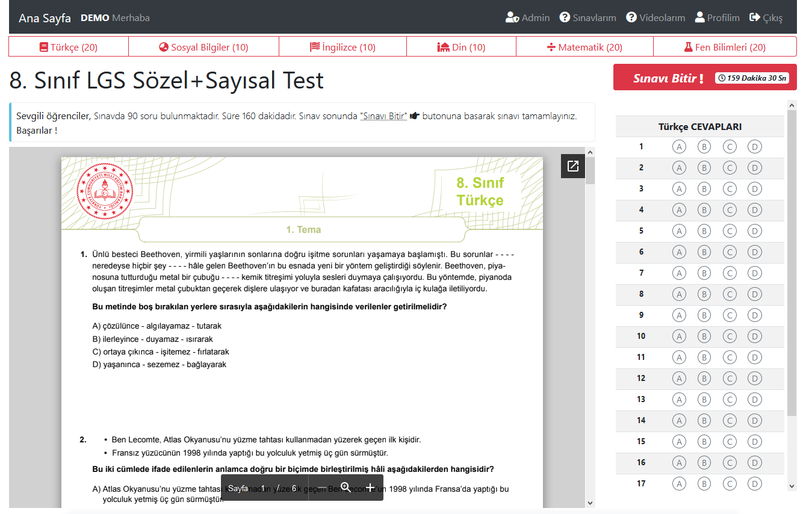This screenshot has width=812, height=514.
Task: Switch to İngilizce (10) tab
Action: pos(342,47)
